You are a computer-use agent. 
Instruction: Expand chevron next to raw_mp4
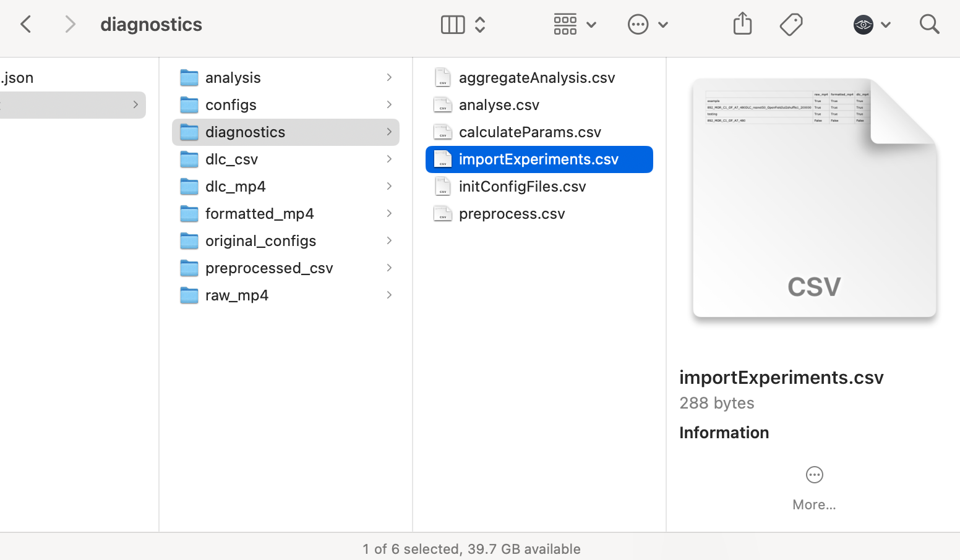(389, 295)
